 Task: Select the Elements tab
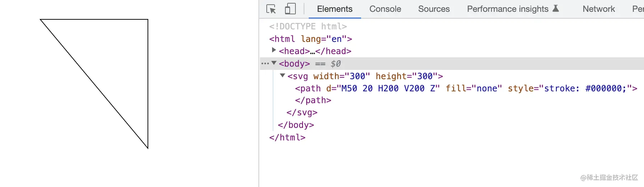click(x=335, y=9)
